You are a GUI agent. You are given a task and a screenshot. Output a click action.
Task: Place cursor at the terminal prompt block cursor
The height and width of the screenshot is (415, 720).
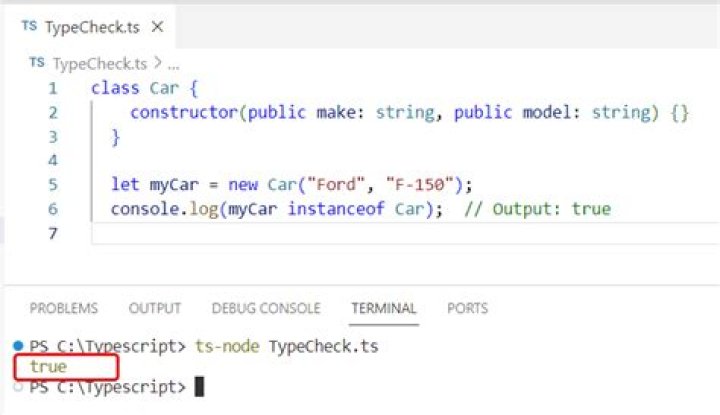coord(199,387)
